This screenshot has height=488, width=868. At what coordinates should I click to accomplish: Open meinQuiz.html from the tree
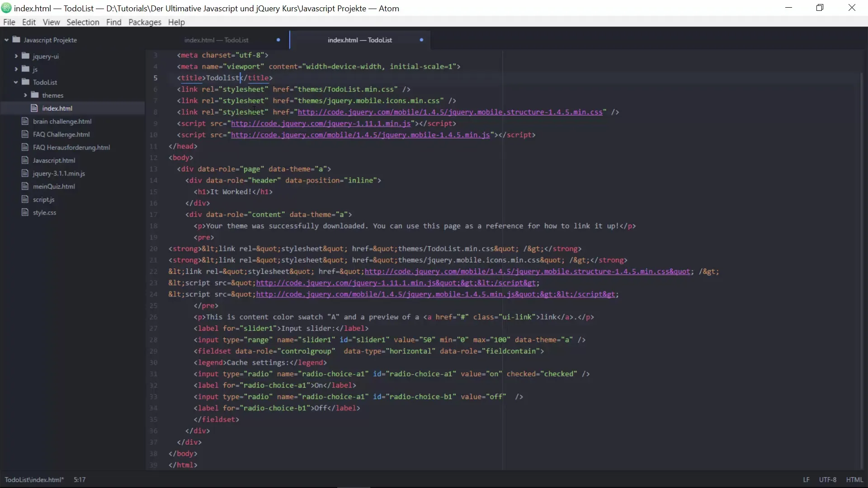pyautogui.click(x=54, y=187)
